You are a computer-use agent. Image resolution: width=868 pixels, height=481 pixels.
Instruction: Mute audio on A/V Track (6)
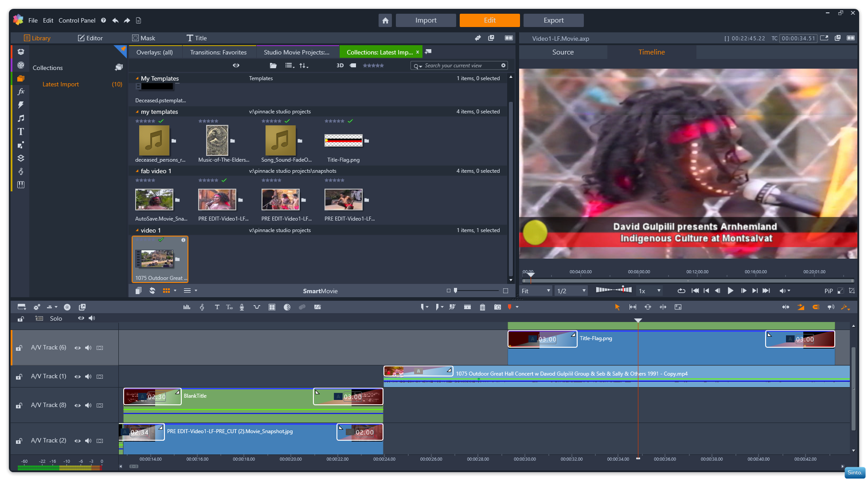(88, 348)
